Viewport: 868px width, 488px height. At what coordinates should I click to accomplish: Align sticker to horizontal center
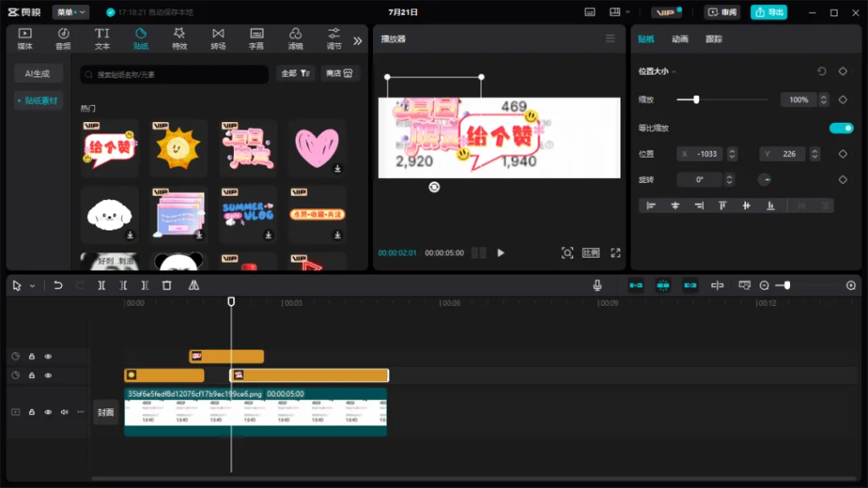[675, 206]
